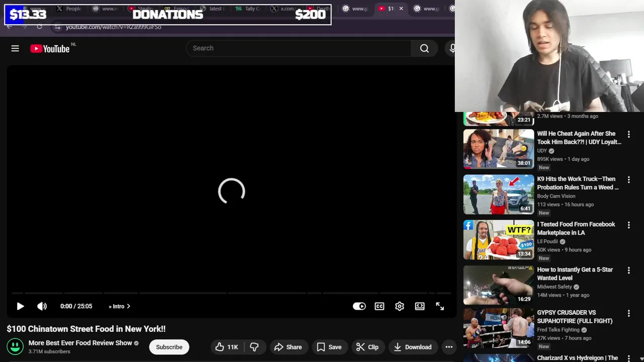The image size is (644, 362).
Task: Turn on closed captions
Action: (379, 306)
